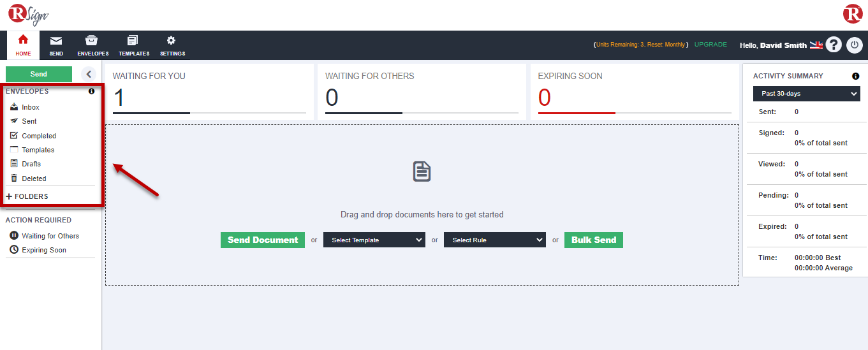Open the Settings tab
868x350 pixels.
(172, 45)
